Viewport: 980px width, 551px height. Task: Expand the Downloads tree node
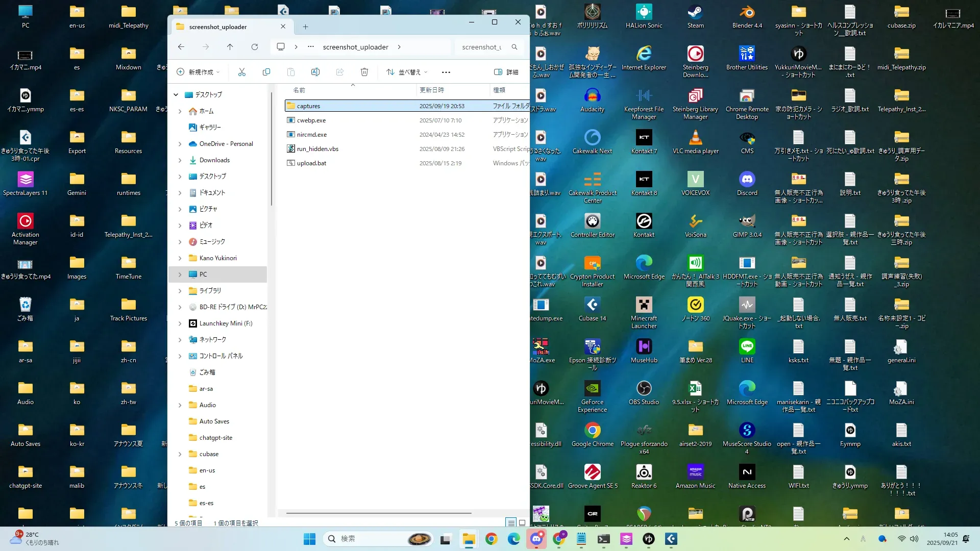180,160
